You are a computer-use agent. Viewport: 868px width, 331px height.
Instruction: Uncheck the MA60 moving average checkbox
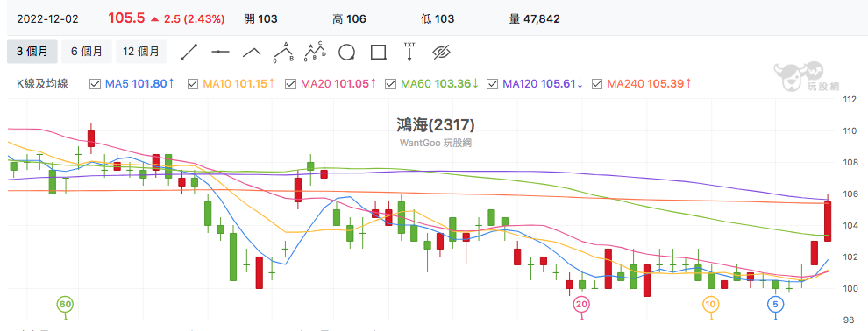[x=390, y=84]
